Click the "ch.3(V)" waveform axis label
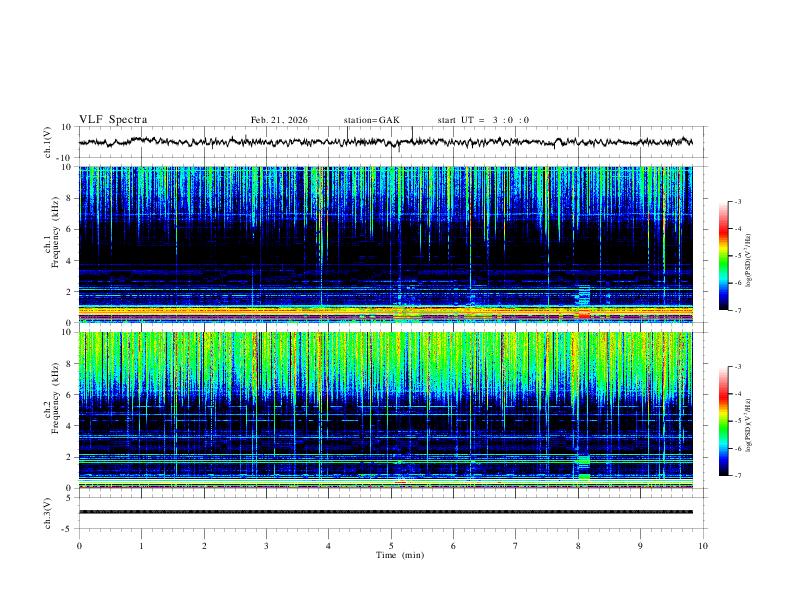 click(x=47, y=513)
